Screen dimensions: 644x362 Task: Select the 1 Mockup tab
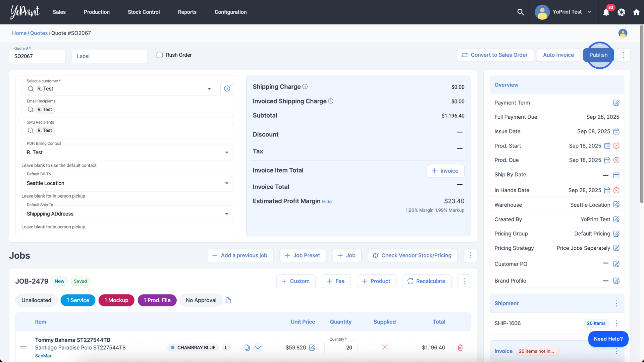tap(116, 300)
